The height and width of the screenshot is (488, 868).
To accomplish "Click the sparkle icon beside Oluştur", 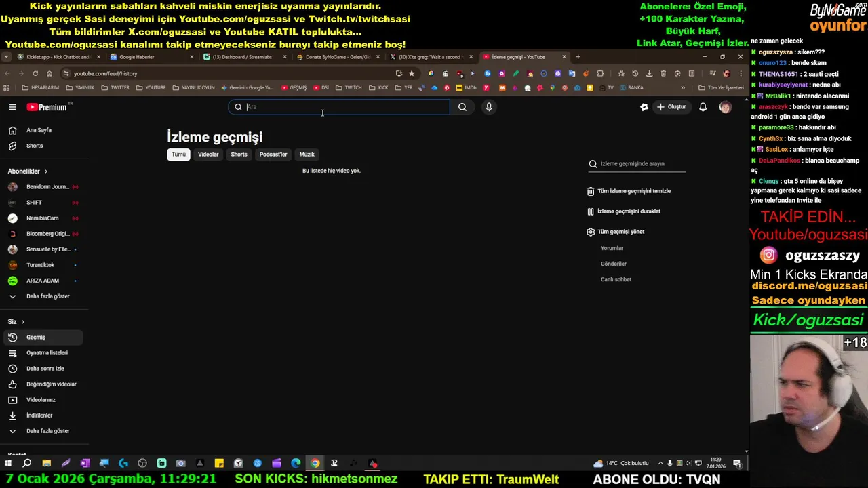I will tap(644, 107).
